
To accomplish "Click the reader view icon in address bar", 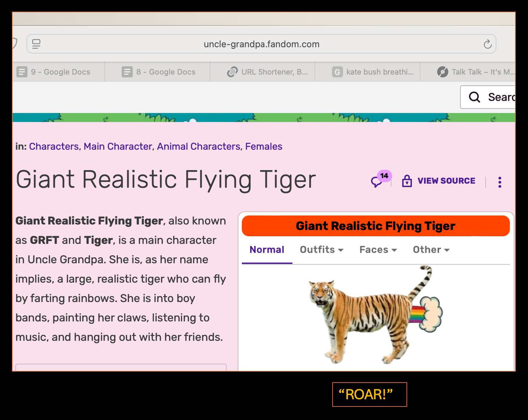I will (x=37, y=44).
